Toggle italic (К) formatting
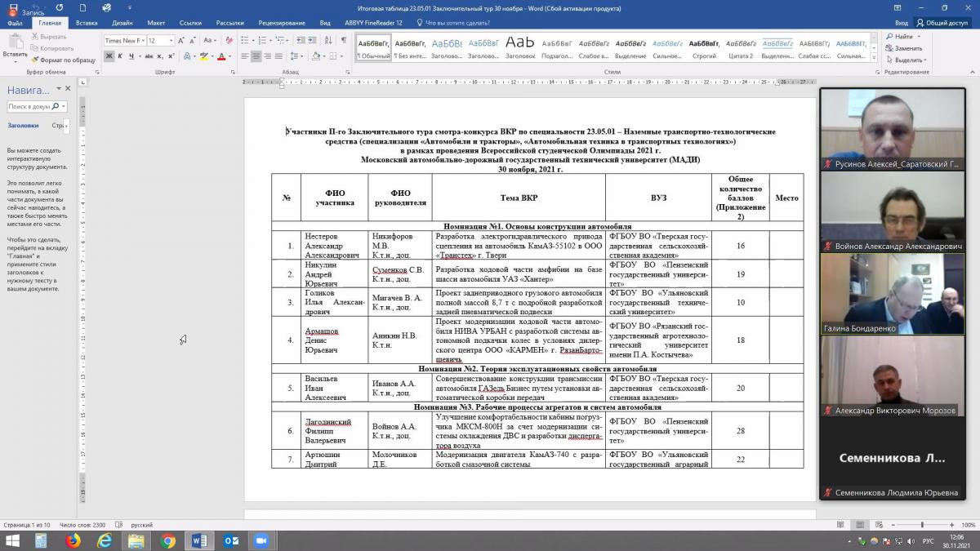The image size is (980, 551). [120, 56]
